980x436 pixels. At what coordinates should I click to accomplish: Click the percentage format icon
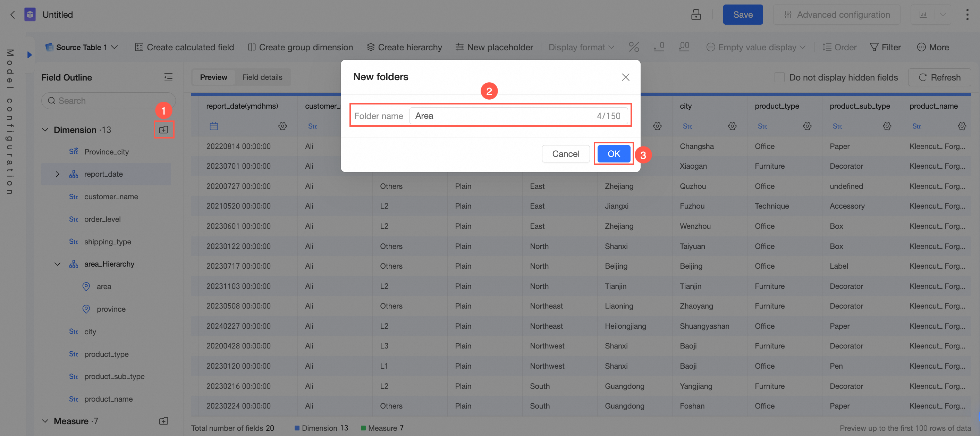[633, 47]
